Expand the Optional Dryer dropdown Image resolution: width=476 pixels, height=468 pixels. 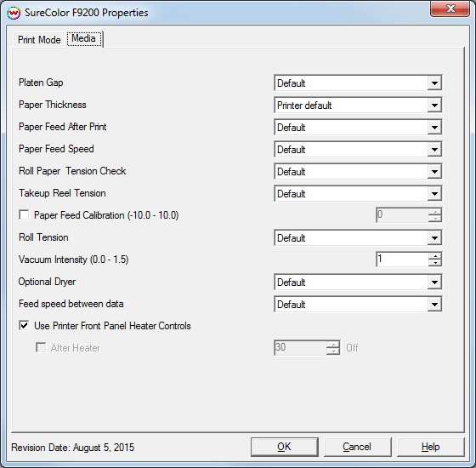pyautogui.click(x=358, y=283)
